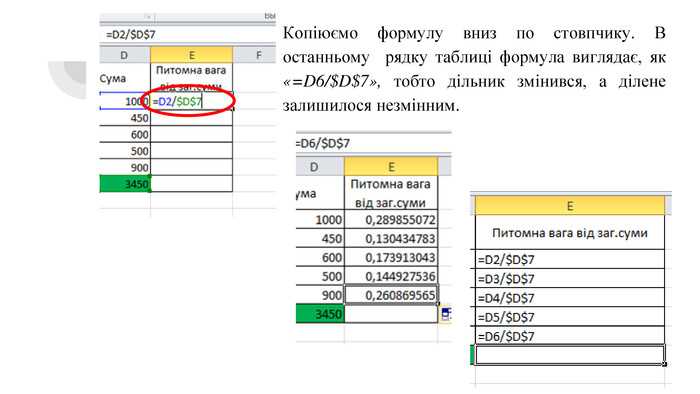
Task: Click the 'Сума' header cell in the left table
Action: [x=125, y=78]
